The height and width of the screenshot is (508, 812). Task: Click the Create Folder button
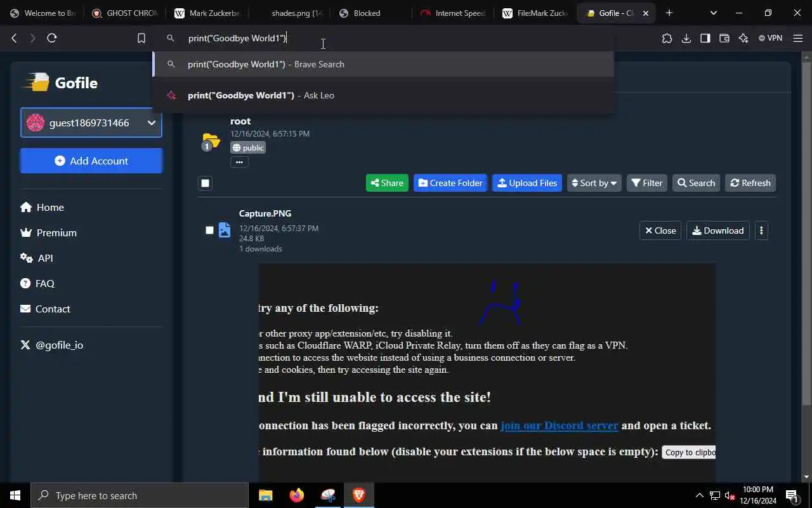click(x=450, y=183)
